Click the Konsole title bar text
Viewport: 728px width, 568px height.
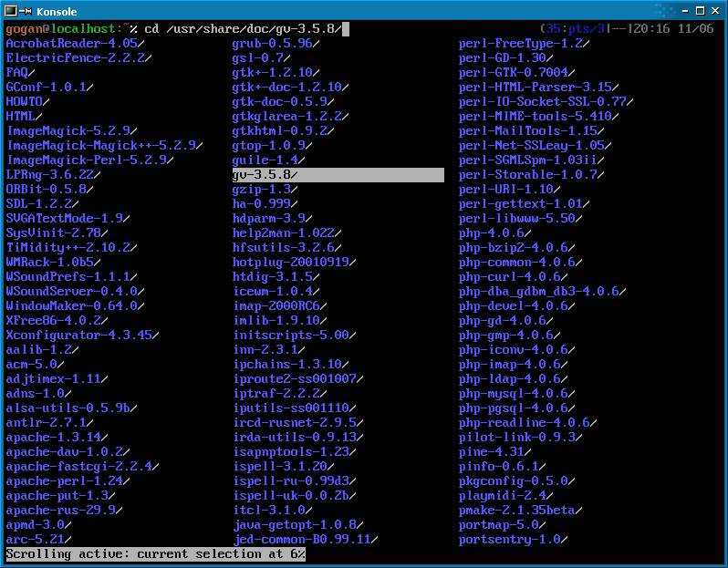coord(57,11)
